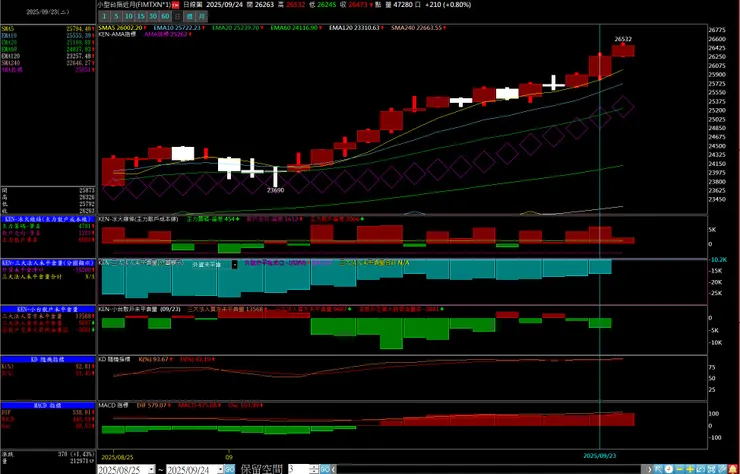The image size is (740, 474).
Task: Click the minus zoom-out icon
Action: pyautogui.click(x=679, y=470)
